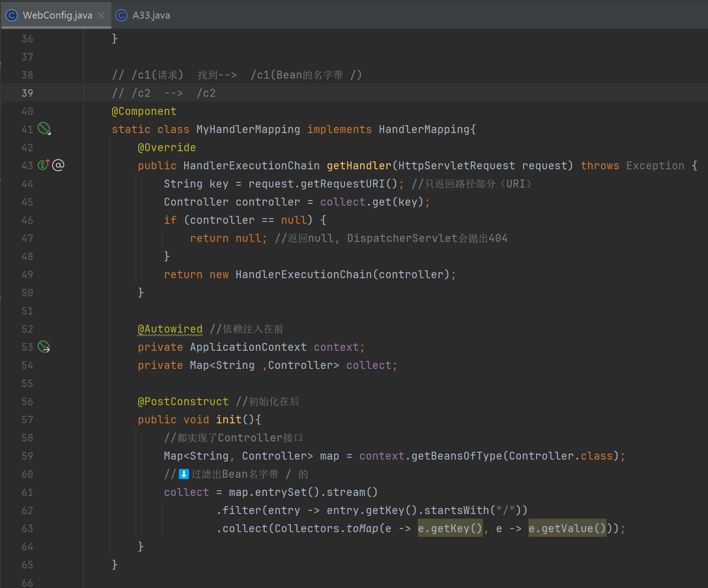Screen dimensions: 708x588
Task: Click the highlighted e.getKey() expression
Action: click(x=450, y=528)
